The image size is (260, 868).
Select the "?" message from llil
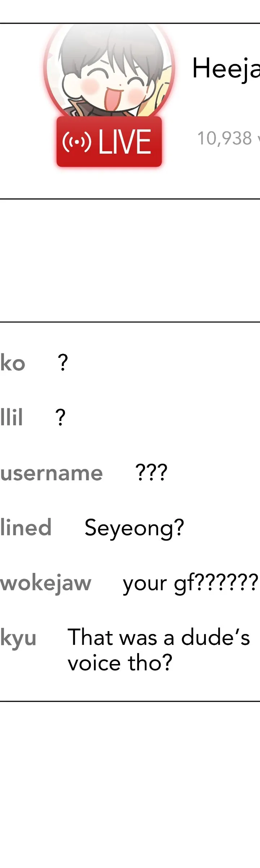[x=60, y=417]
